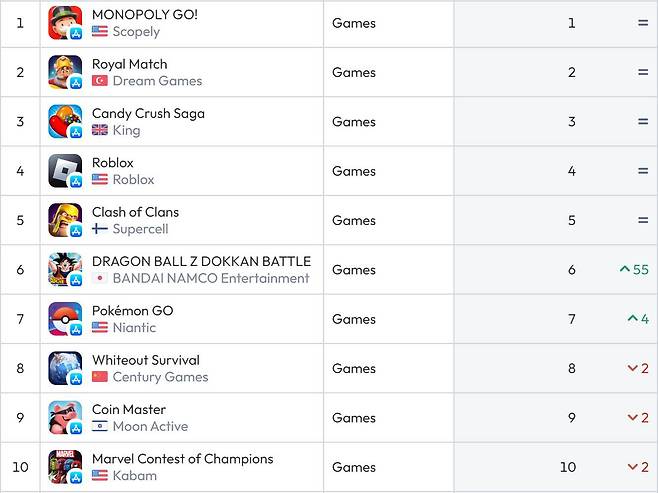
Task: Open the Royal Match title link
Action: pyautogui.click(x=129, y=64)
